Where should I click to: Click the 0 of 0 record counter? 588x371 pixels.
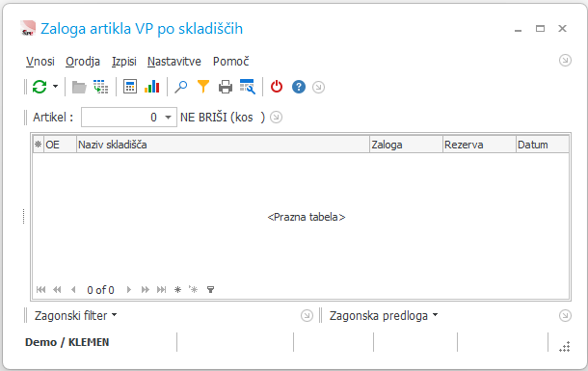[100, 290]
